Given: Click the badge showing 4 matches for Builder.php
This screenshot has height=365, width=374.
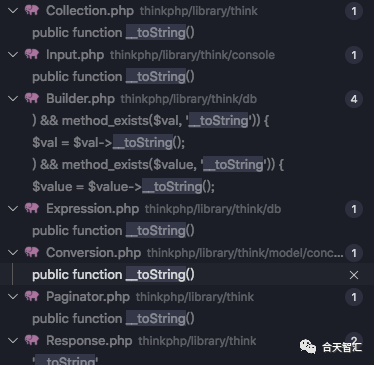Looking at the screenshot, I should pos(354,99).
